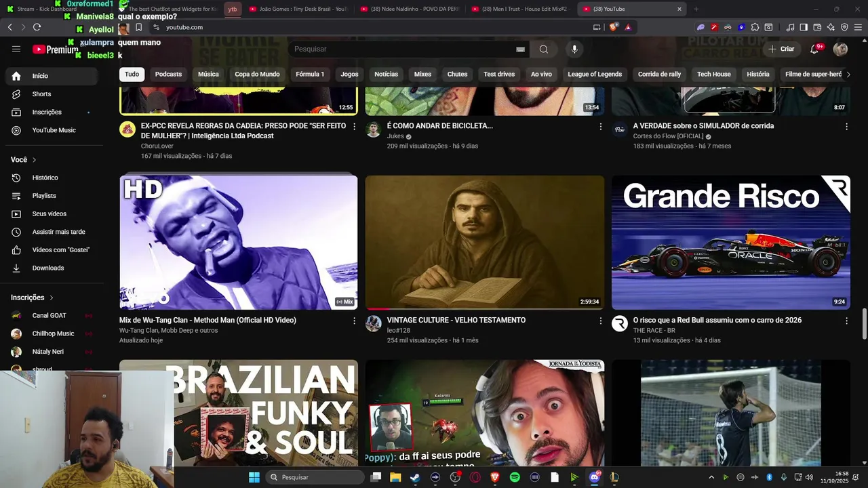Select the Música filter chip
The width and height of the screenshot is (868, 488).
click(x=208, y=74)
